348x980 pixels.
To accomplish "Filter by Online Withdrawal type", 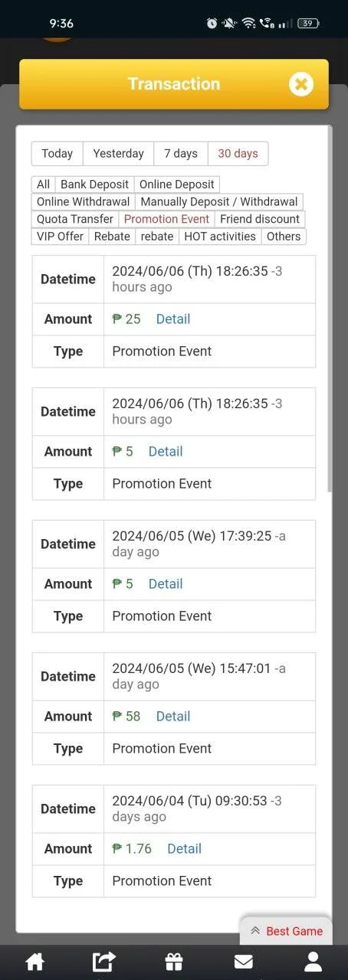I will coord(84,202).
